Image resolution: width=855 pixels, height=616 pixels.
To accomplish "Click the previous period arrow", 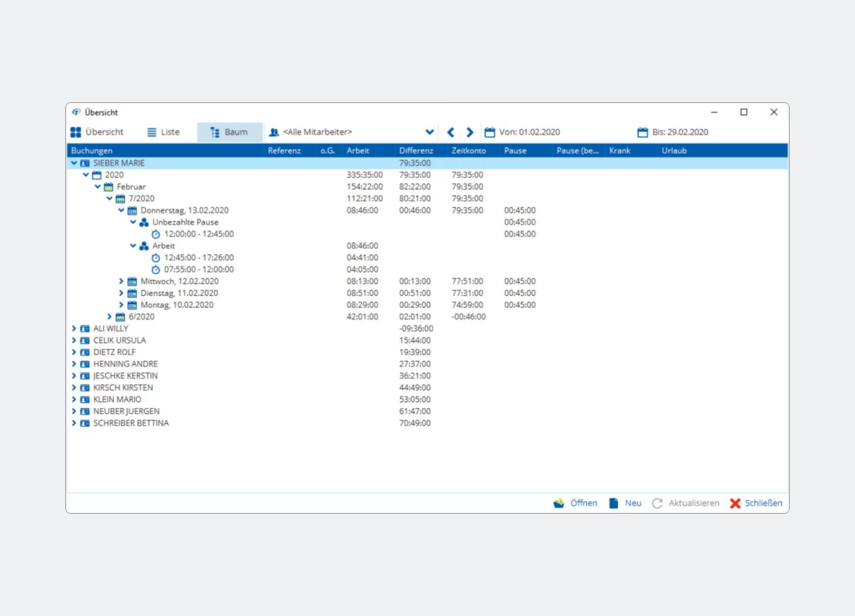I will click(451, 133).
